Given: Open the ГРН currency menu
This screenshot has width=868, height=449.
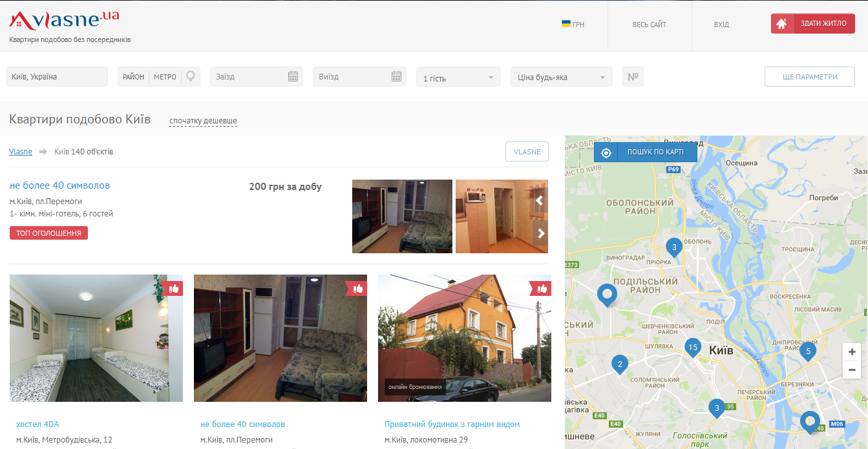Looking at the screenshot, I should pos(573,25).
